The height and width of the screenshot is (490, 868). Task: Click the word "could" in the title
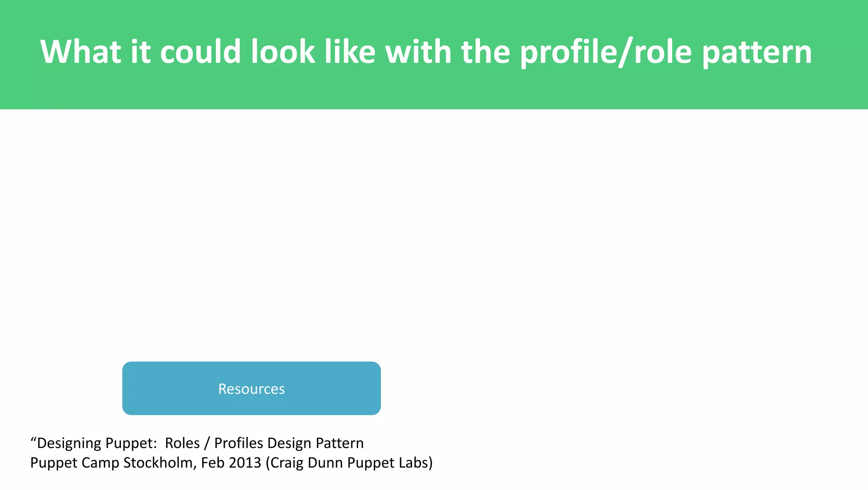click(x=200, y=52)
